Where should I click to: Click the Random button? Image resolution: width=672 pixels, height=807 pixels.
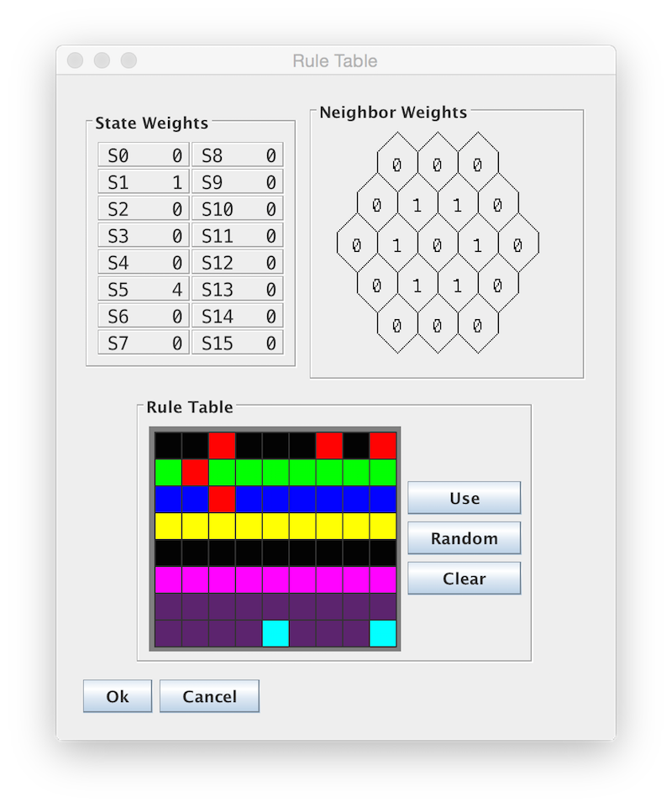tap(464, 537)
